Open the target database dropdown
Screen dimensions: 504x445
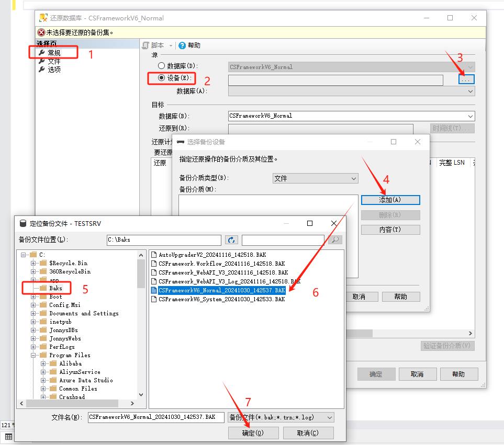pos(470,116)
